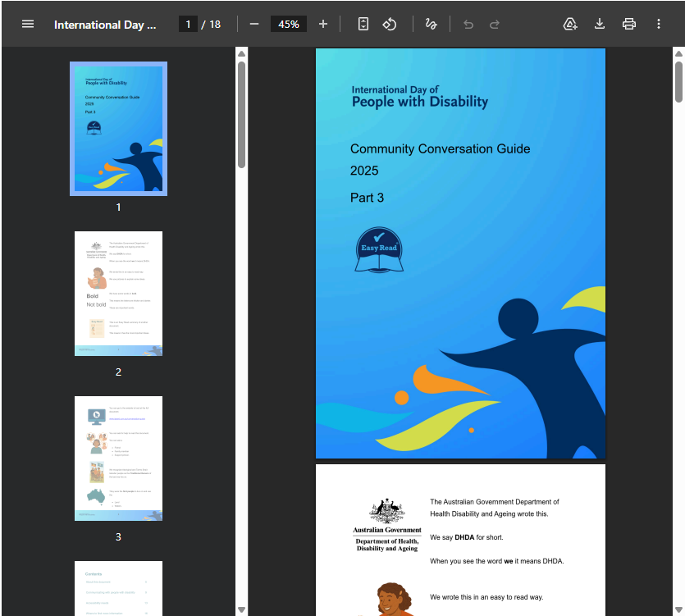Screen dimensions: 685x616
Task: Click the thumbnail panel scroll up arrow
Action: [x=241, y=54]
